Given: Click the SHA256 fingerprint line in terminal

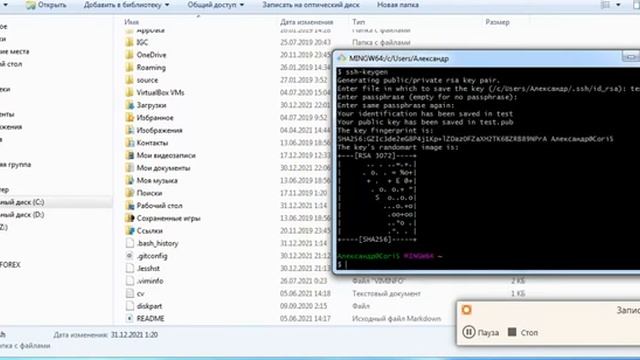Looking at the screenshot, I should click(475, 139).
